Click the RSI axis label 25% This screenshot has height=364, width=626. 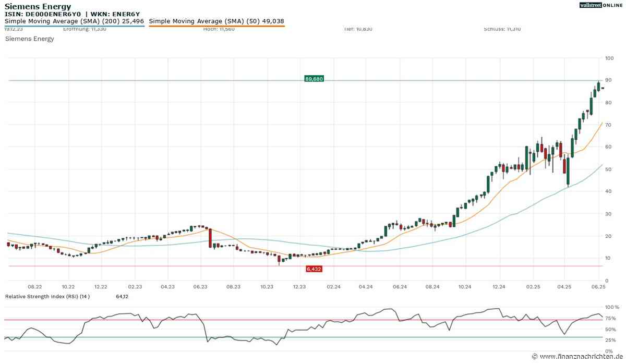tap(610, 339)
